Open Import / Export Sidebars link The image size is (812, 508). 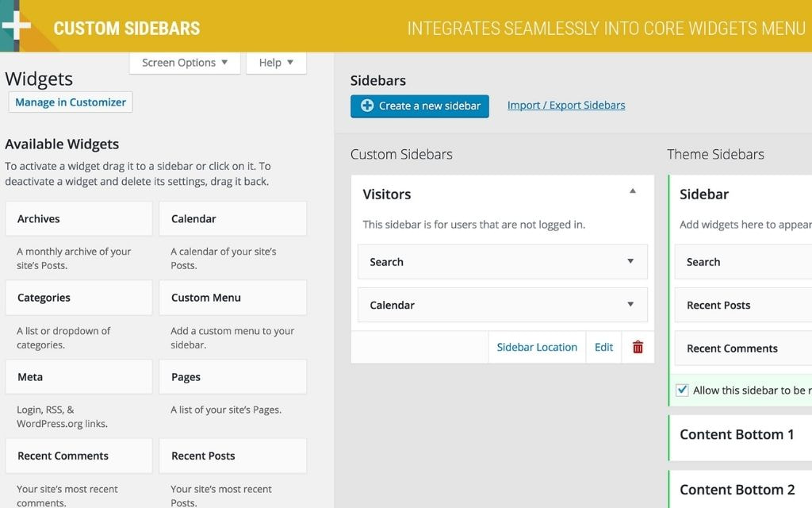pyautogui.click(x=566, y=105)
